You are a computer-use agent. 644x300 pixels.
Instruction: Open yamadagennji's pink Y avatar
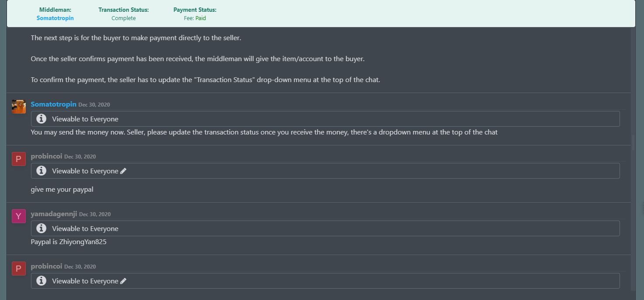pyautogui.click(x=18, y=216)
